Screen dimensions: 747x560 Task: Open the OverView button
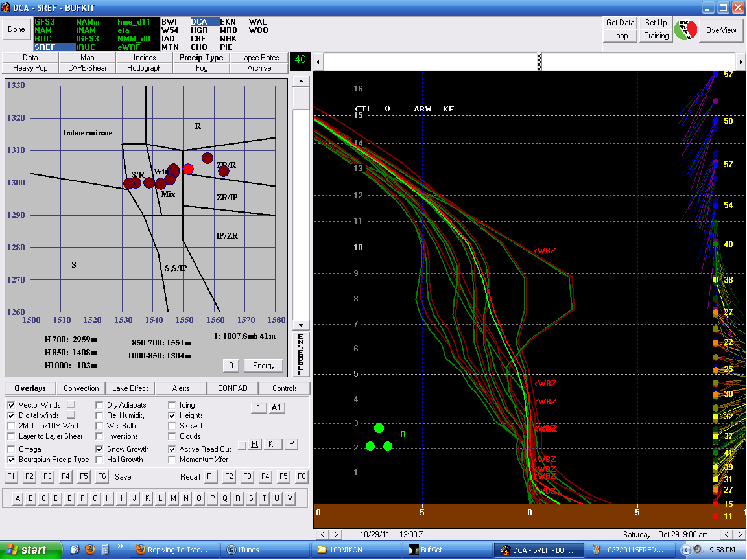click(x=721, y=30)
